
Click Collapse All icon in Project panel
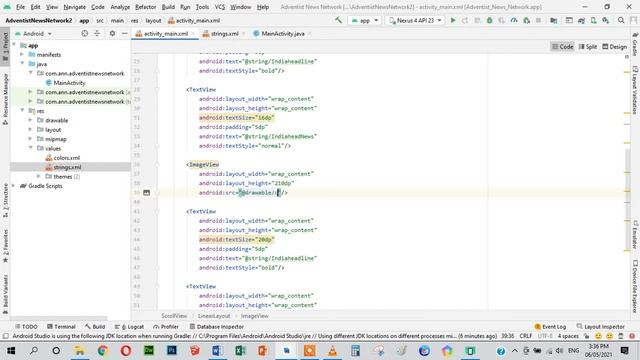click(x=97, y=33)
